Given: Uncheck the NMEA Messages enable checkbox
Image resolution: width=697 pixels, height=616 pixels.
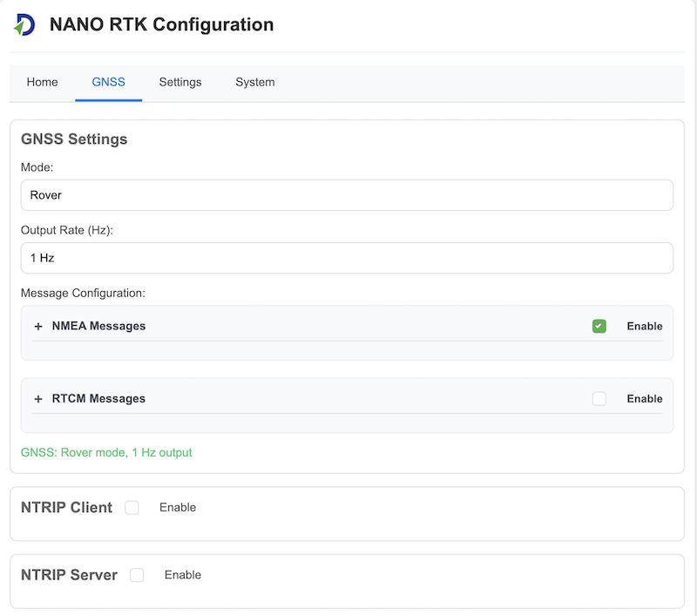Looking at the screenshot, I should point(599,326).
